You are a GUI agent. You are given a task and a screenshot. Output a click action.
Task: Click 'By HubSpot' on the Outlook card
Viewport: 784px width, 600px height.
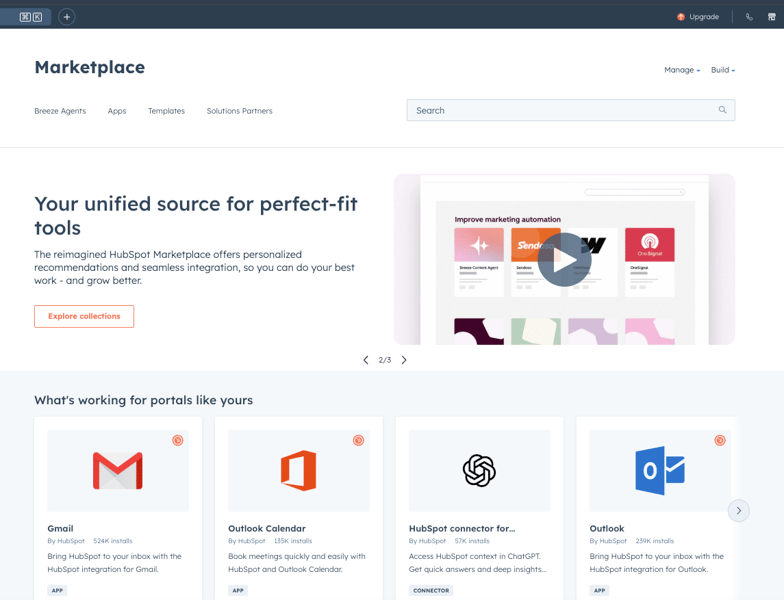pos(608,541)
